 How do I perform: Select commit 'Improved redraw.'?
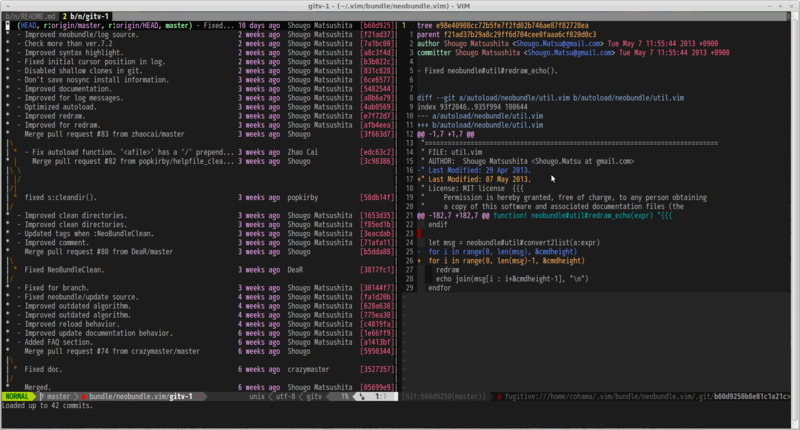coord(200,116)
